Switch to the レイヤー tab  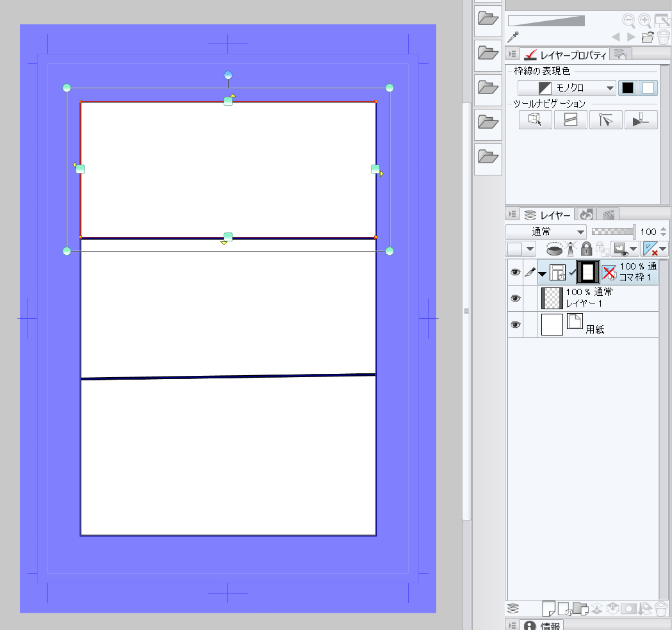coord(548,214)
